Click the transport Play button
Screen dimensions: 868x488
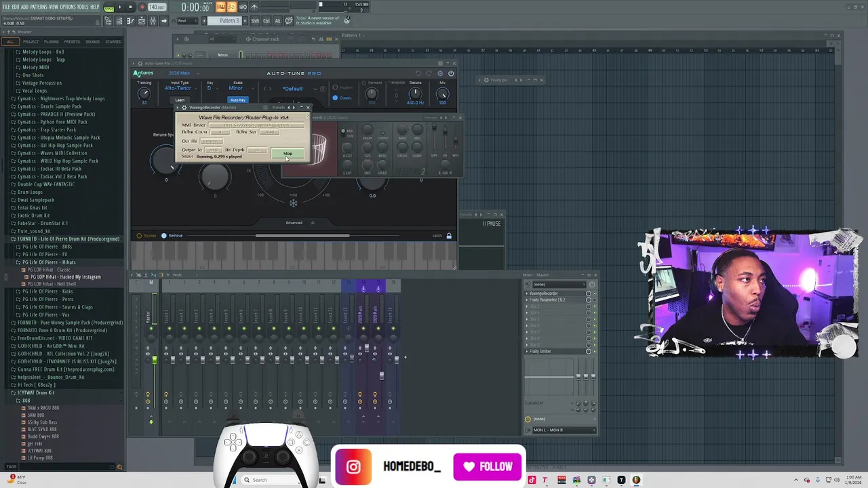pyautogui.click(x=120, y=7)
